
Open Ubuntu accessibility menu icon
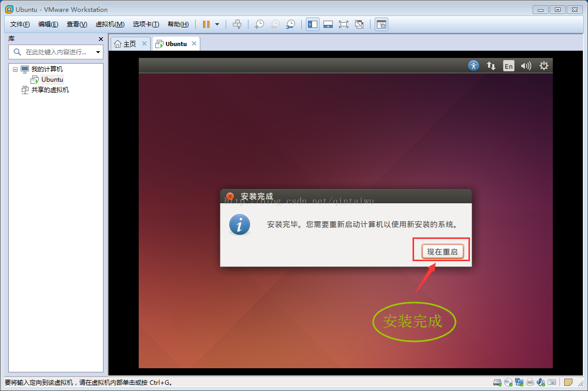(474, 66)
